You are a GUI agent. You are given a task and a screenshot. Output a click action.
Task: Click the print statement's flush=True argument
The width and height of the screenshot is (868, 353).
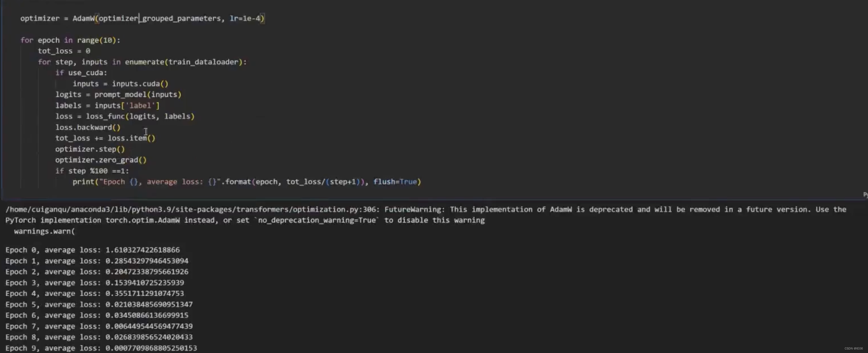(x=395, y=182)
